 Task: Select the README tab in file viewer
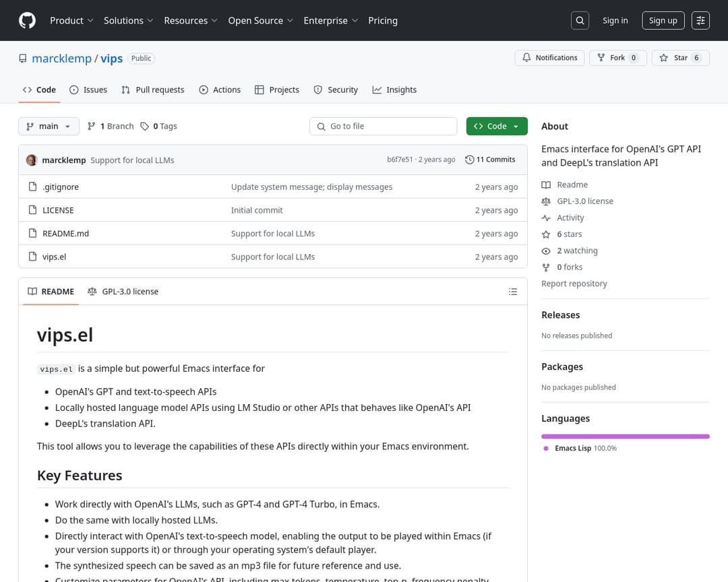coord(51,292)
